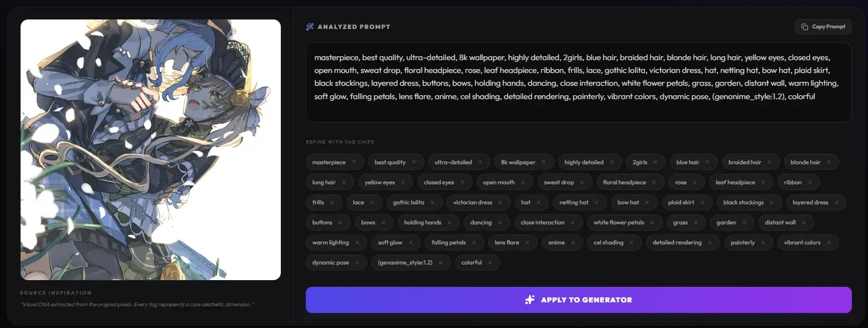Delete the victorian dress chip
The height and width of the screenshot is (328, 868).
coord(500,202)
